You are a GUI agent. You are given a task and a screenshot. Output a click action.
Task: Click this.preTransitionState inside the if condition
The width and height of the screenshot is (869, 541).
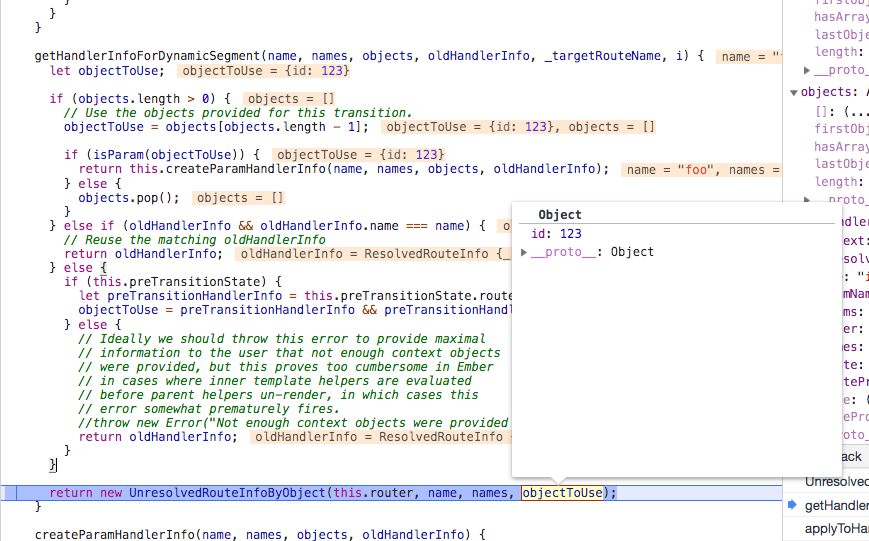pyautogui.click(x=180, y=282)
